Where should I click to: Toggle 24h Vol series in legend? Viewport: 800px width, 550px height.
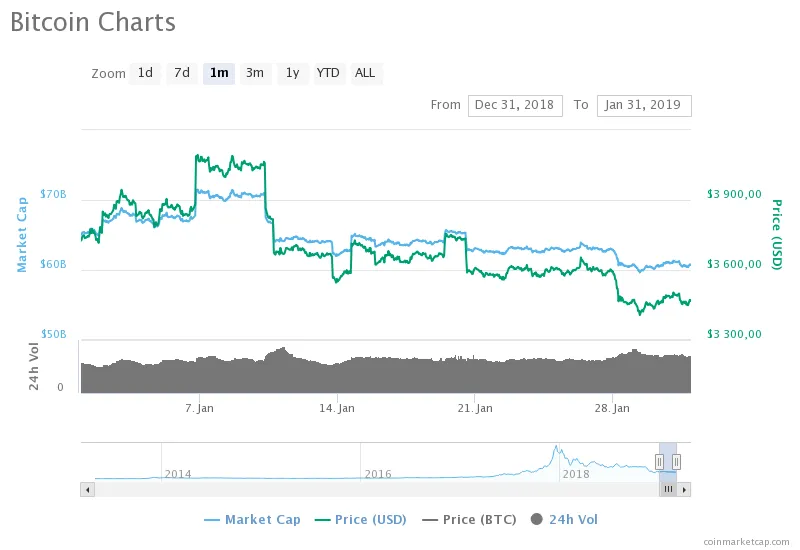[564, 520]
